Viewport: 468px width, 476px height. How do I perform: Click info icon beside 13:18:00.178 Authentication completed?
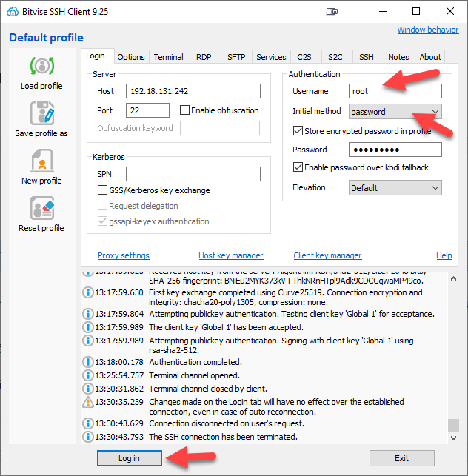(88, 362)
